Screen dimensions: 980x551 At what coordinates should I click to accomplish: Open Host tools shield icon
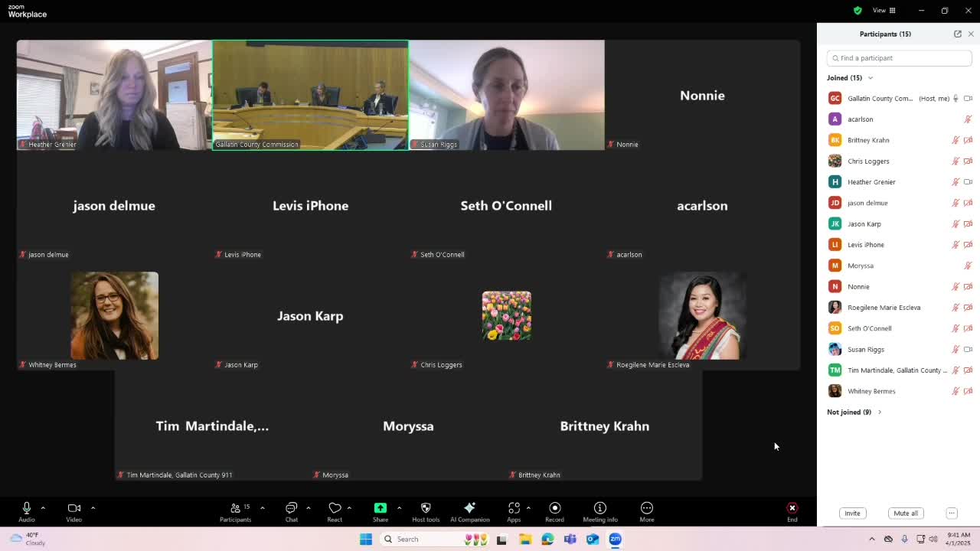click(426, 512)
